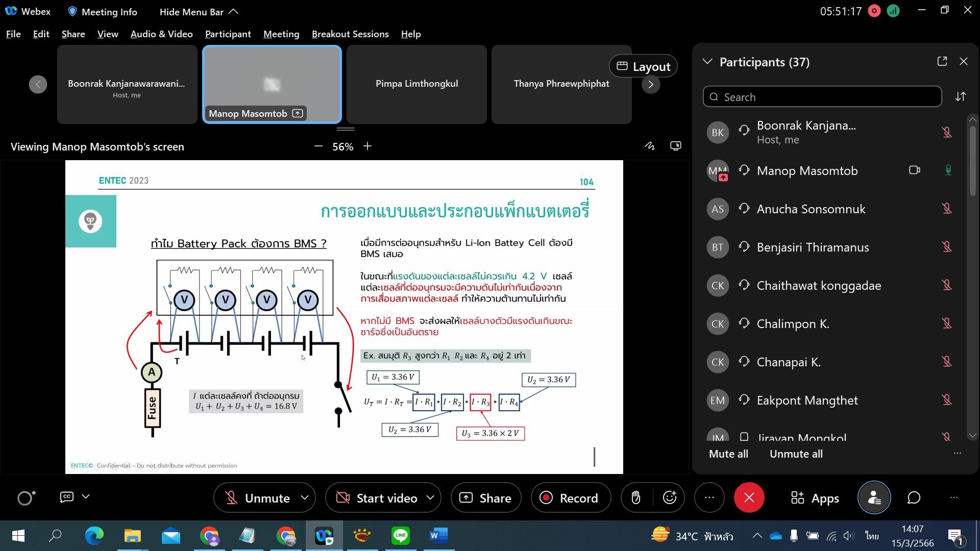The image size is (980, 551).
Task: Show previous video thumbnails with left arrow
Action: point(38,85)
